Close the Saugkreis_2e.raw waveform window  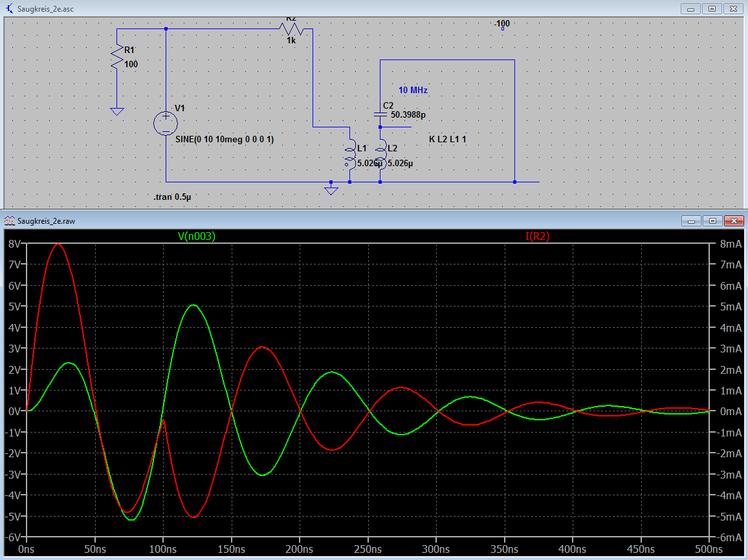(x=733, y=221)
